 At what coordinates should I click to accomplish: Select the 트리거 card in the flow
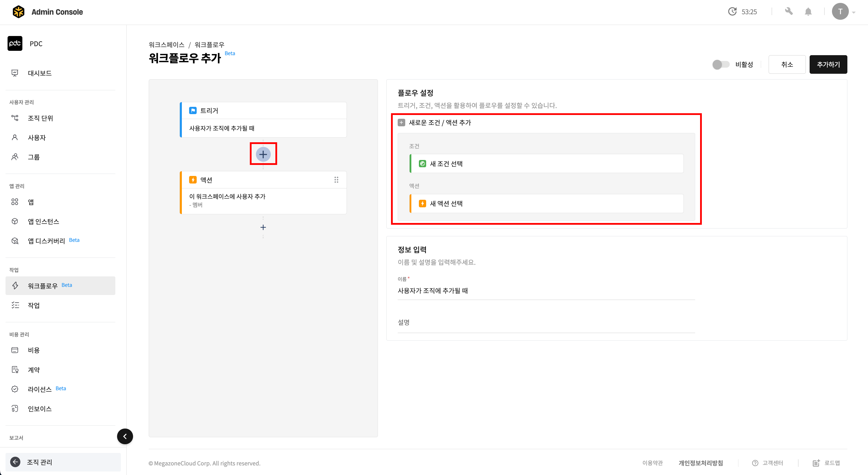click(263, 120)
